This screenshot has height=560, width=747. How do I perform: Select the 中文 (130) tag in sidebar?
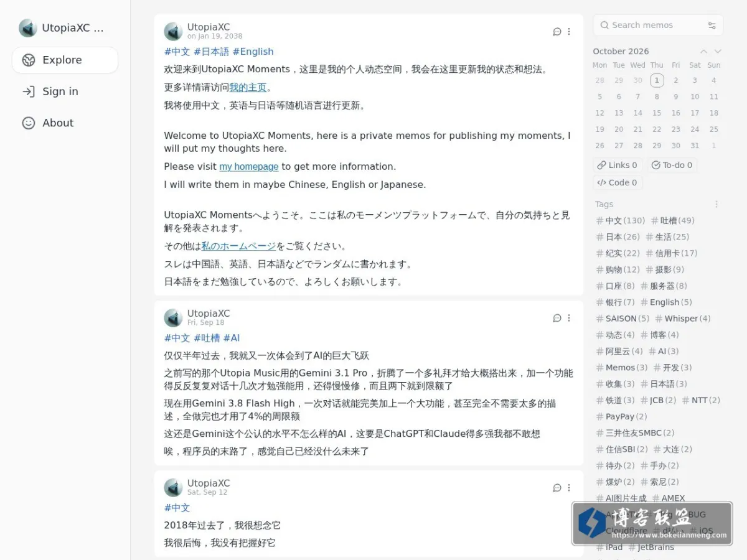click(621, 221)
